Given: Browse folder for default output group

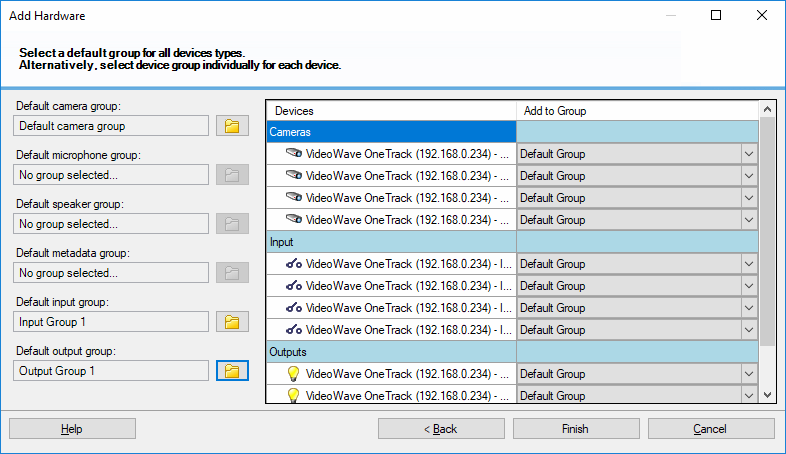Looking at the screenshot, I should pos(232,371).
